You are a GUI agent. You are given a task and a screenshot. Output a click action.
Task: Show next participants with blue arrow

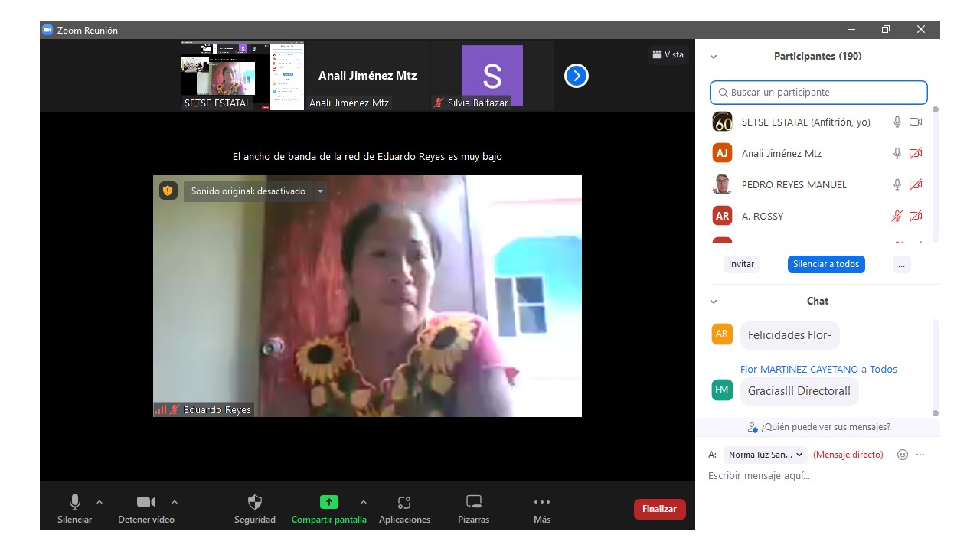point(576,76)
